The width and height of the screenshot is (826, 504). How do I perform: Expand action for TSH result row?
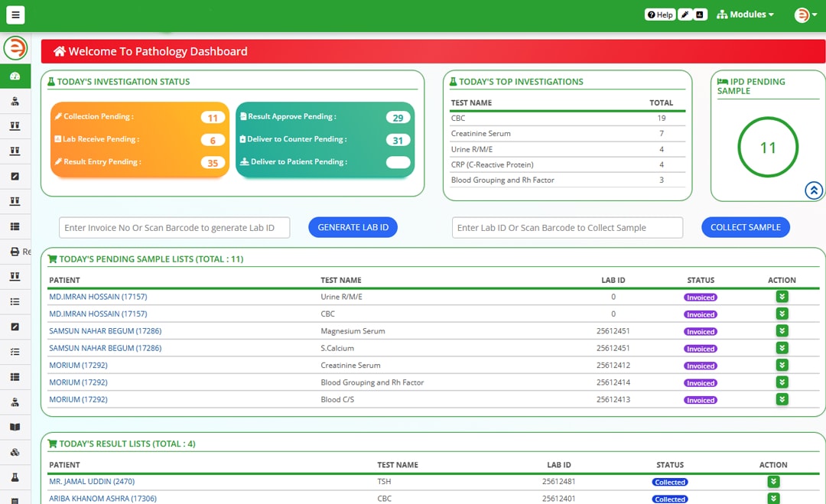pos(773,482)
